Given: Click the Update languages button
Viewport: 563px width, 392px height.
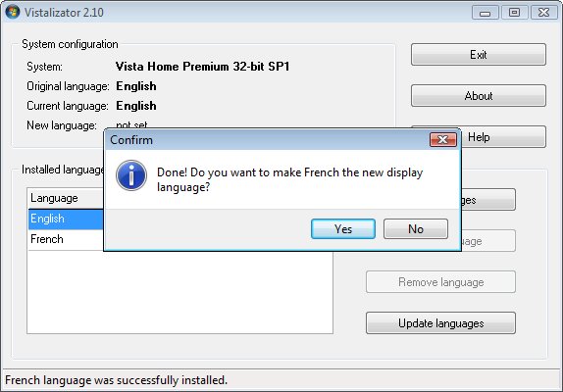Looking at the screenshot, I should tap(441, 323).
